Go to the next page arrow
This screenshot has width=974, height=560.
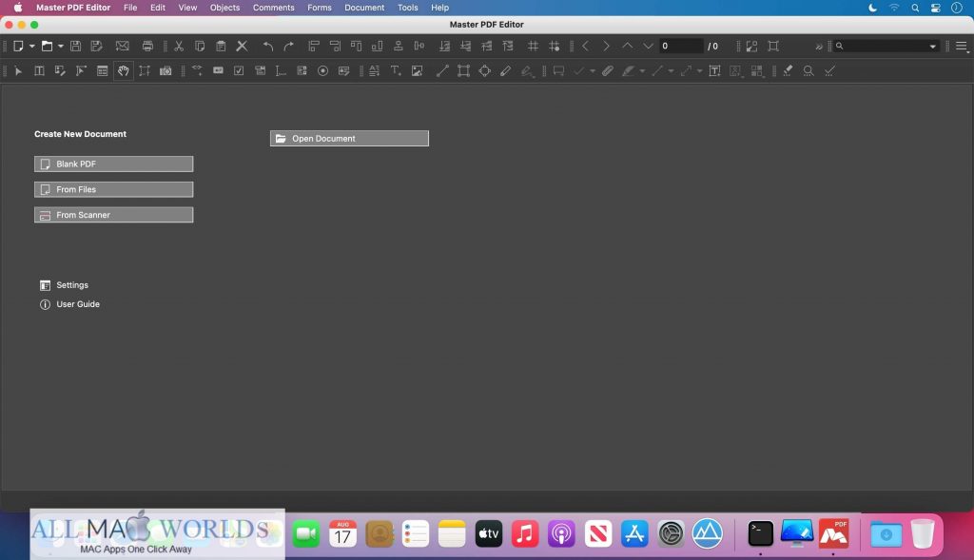click(606, 46)
